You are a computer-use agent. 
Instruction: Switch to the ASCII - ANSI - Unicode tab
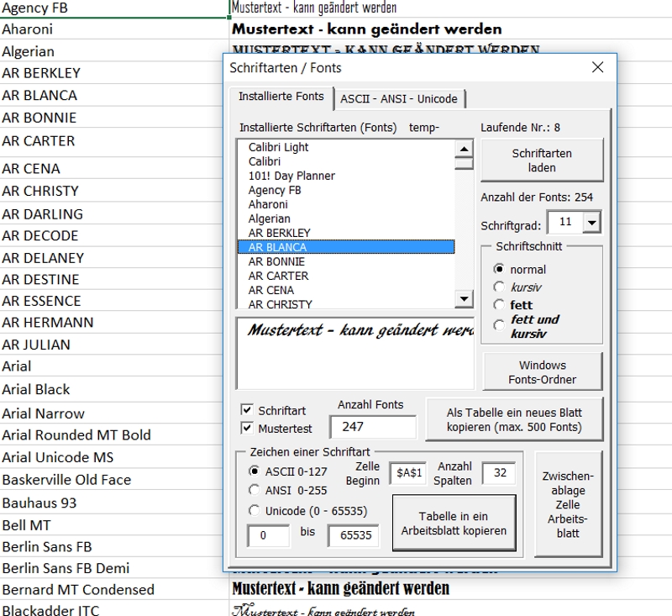399,98
